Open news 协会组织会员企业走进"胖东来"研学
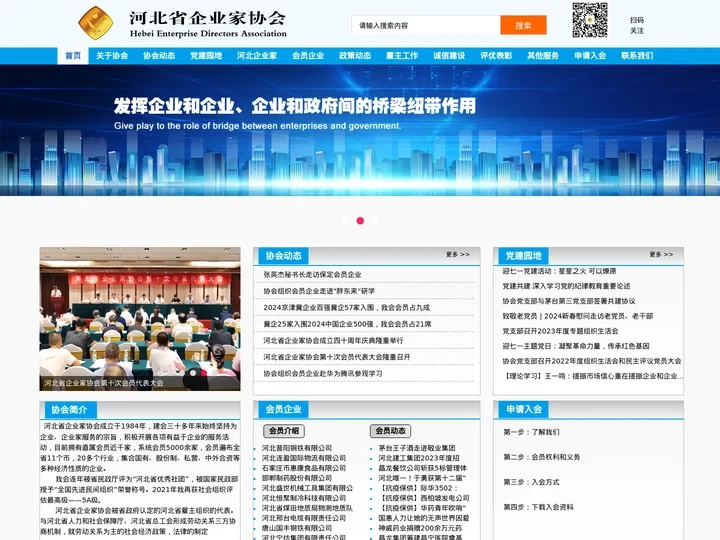 point(319,291)
